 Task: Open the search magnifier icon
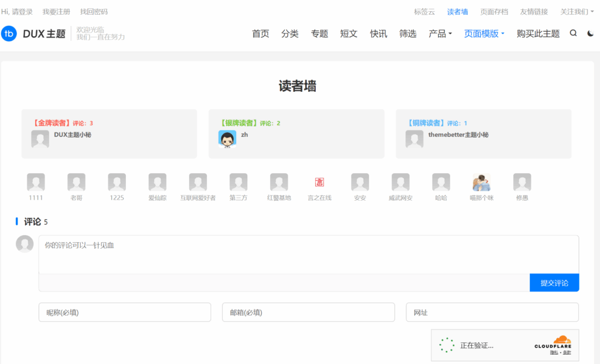click(x=573, y=33)
